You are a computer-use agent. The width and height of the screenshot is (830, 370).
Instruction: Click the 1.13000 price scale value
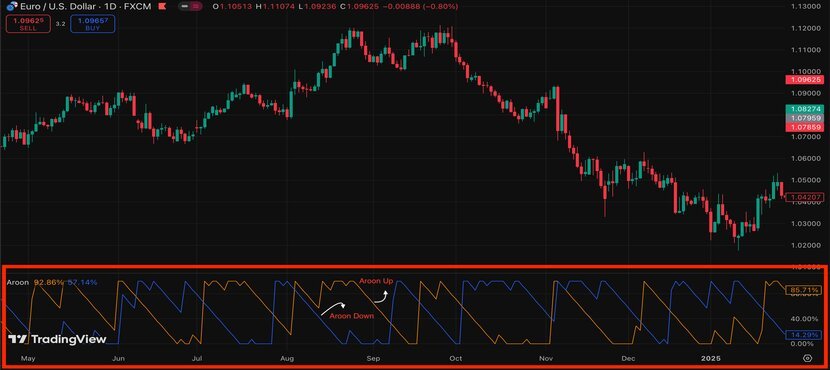pyautogui.click(x=805, y=6)
